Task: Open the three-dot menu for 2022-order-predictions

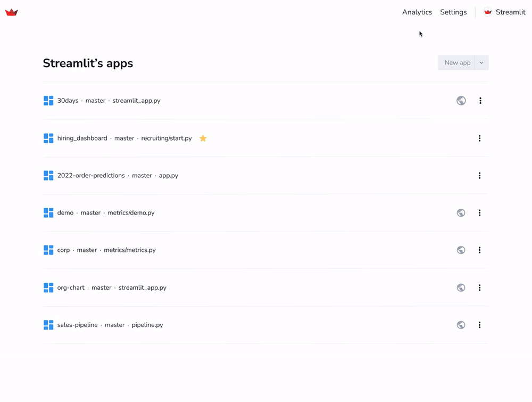Action: [479, 175]
